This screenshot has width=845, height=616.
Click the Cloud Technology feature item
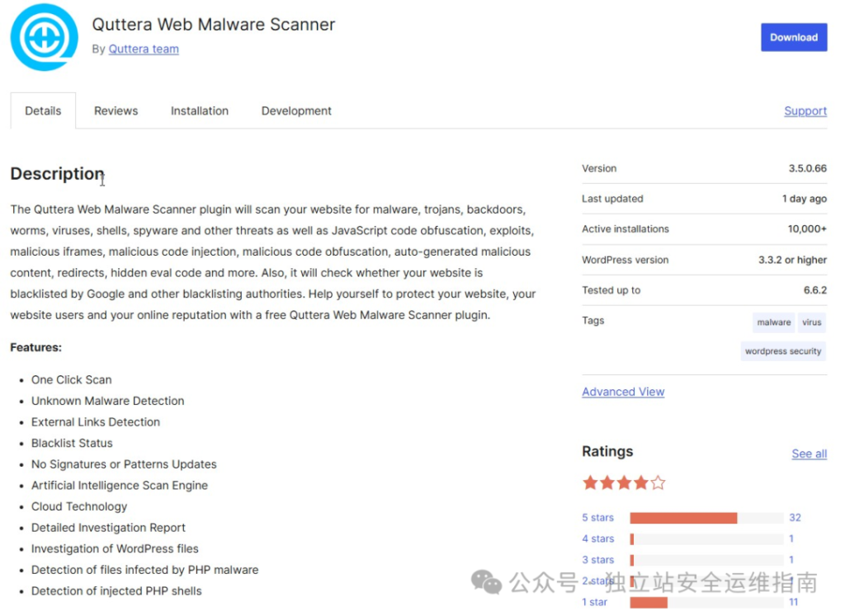(79, 506)
